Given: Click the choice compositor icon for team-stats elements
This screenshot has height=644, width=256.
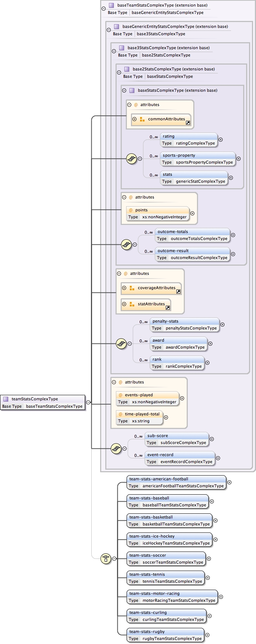Looking at the screenshot, I should (x=106, y=559).
